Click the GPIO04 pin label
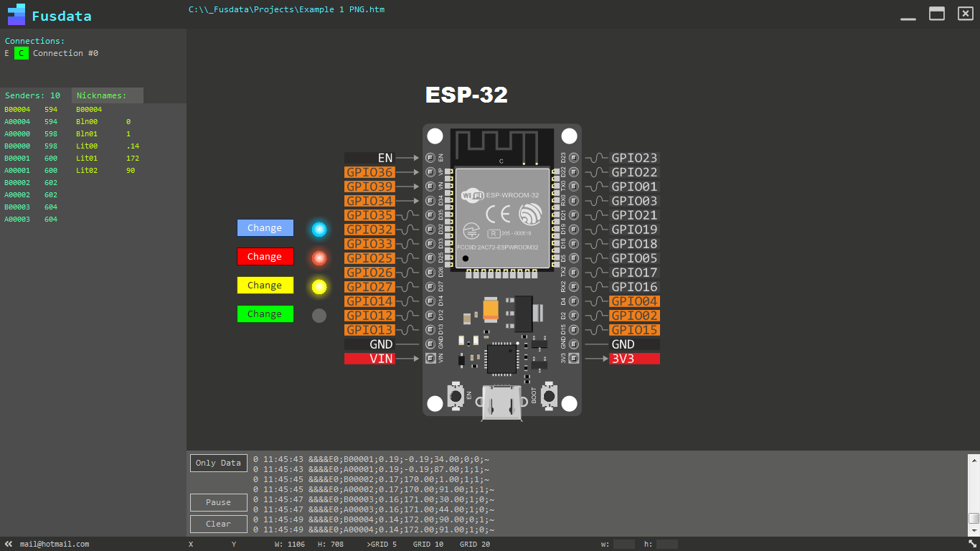The image size is (980, 551). point(635,301)
